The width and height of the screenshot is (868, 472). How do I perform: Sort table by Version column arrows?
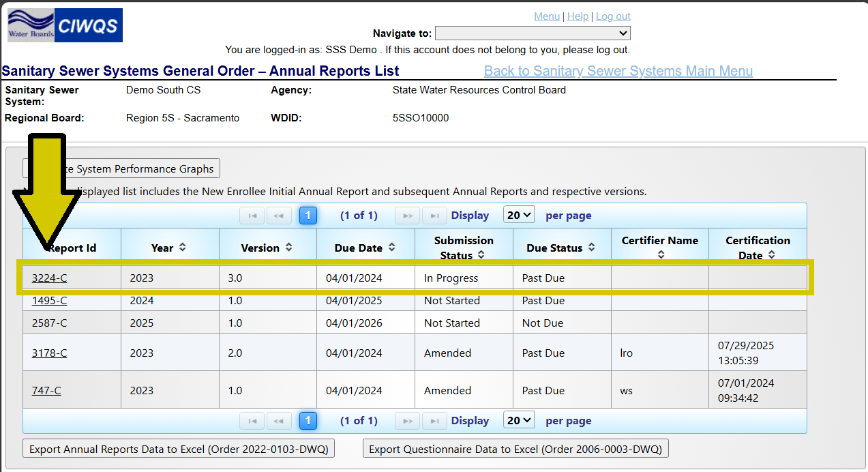[289, 248]
